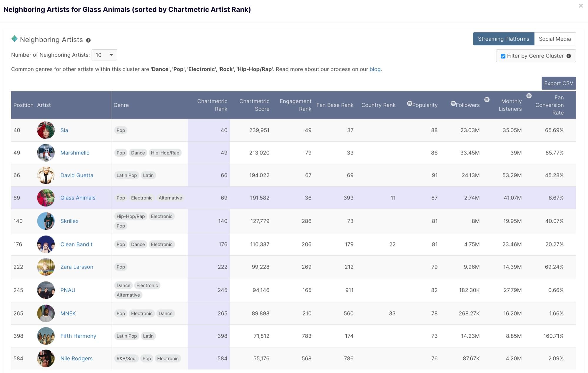Click PNAU's Fan Base Rank 911
This screenshot has width=588, height=373.
pos(349,290)
